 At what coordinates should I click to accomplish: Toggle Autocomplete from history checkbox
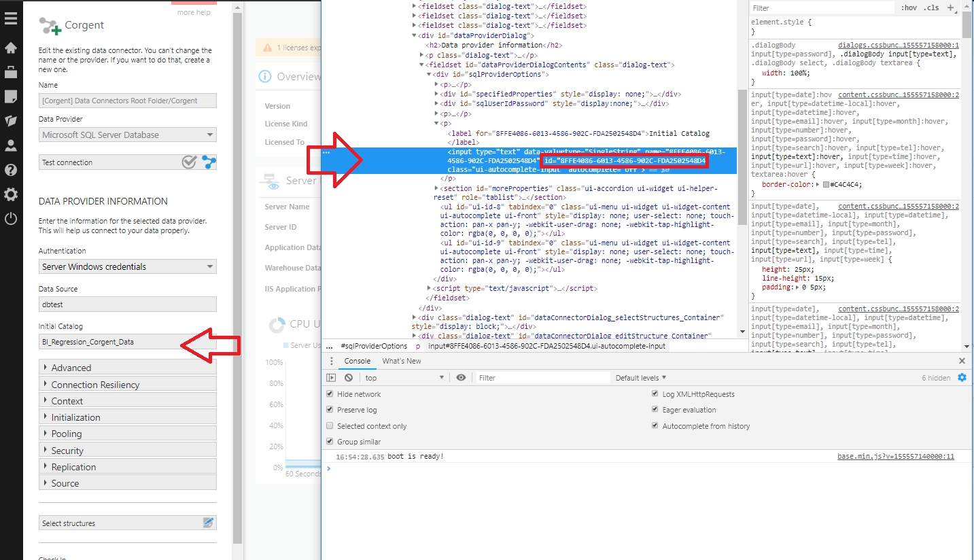(x=655, y=426)
